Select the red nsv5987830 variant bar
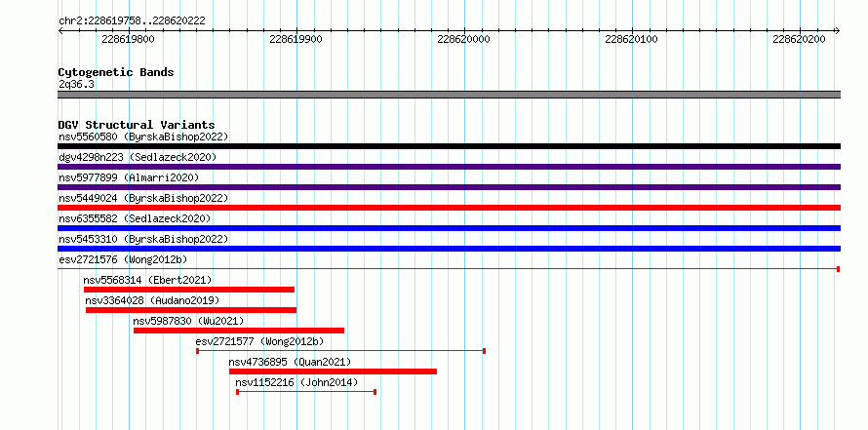 point(239,331)
